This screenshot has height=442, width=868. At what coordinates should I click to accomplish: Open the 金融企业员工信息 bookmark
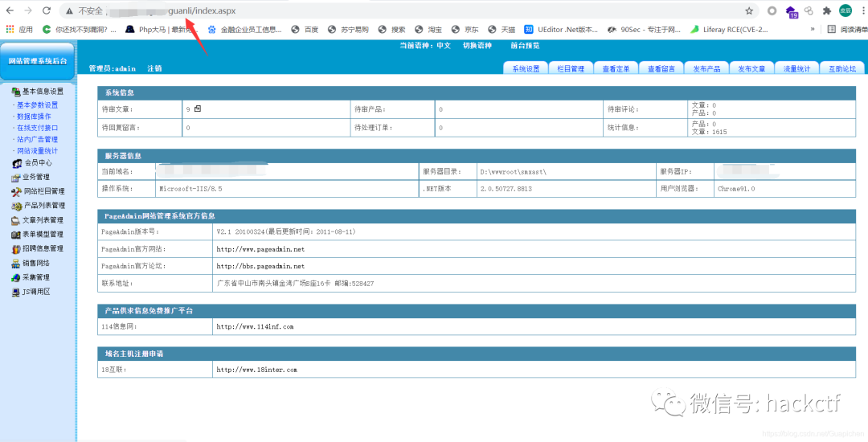click(x=244, y=29)
